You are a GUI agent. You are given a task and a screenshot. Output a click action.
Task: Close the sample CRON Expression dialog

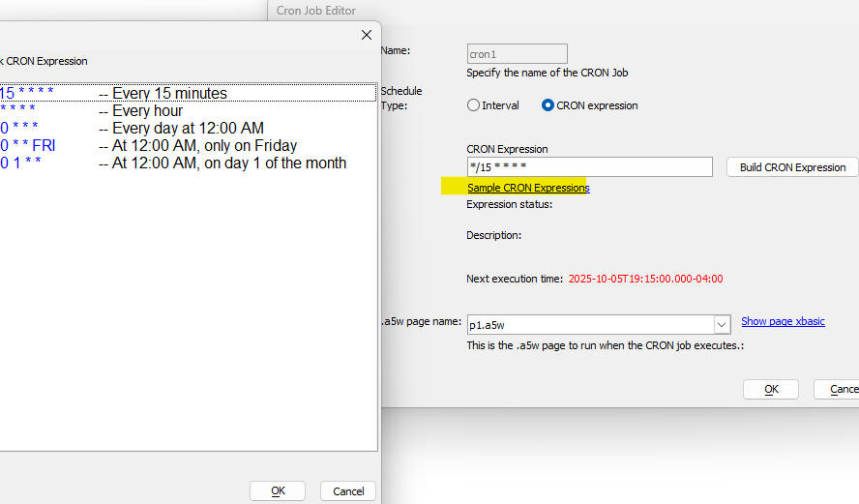366,35
